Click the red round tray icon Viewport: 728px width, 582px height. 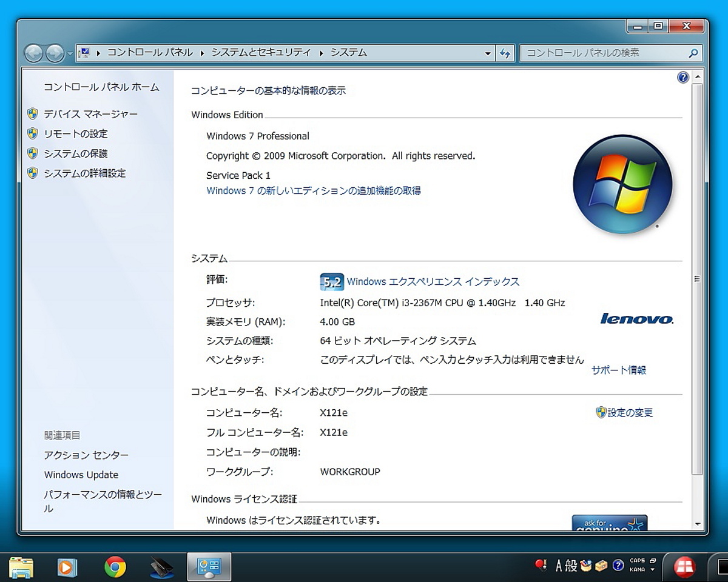coord(685,567)
